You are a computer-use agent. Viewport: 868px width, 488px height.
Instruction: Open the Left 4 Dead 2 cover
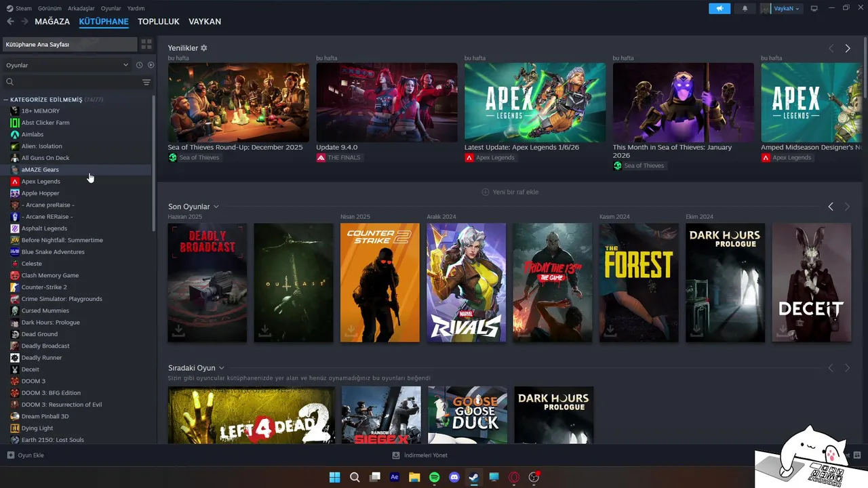pos(251,415)
